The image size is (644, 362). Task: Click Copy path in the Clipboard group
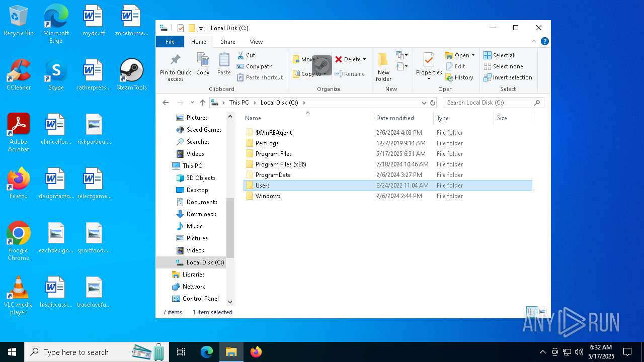(x=255, y=66)
